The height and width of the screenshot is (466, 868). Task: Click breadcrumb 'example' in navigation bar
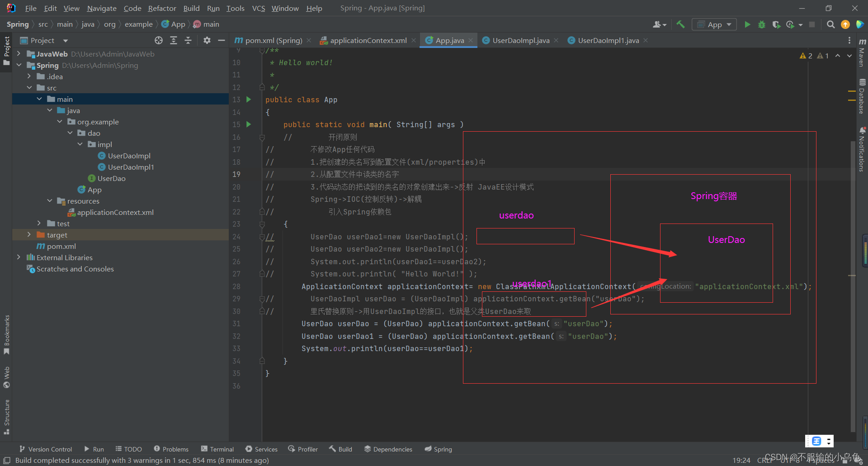click(x=138, y=24)
